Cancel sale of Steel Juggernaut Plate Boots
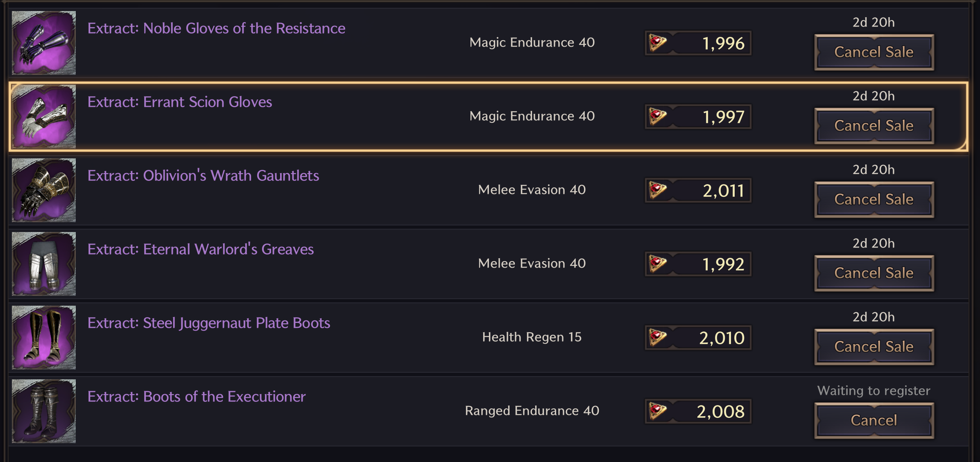The width and height of the screenshot is (980, 462). click(874, 347)
